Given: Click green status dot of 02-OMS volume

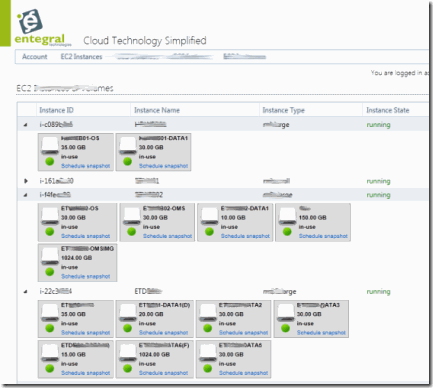Looking at the screenshot, I should click(132, 232).
